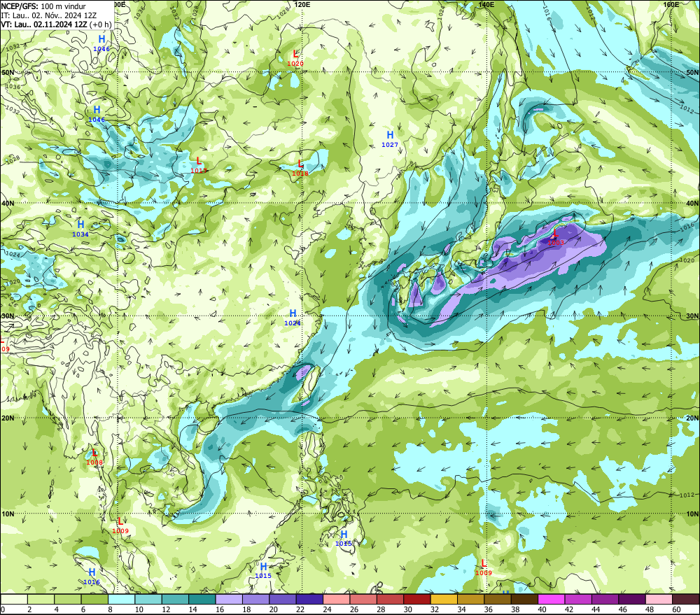Image resolution: width=700 pixels, height=615 pixels.
Task: Click the H 1016 high-pressure marker
Action: pos(92,577)
